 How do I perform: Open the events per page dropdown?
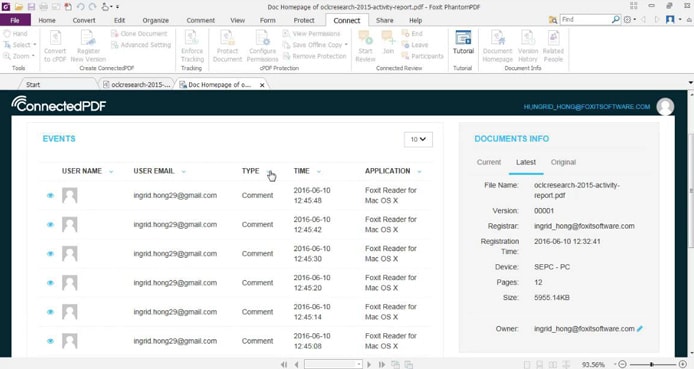[x=418, y=139]
